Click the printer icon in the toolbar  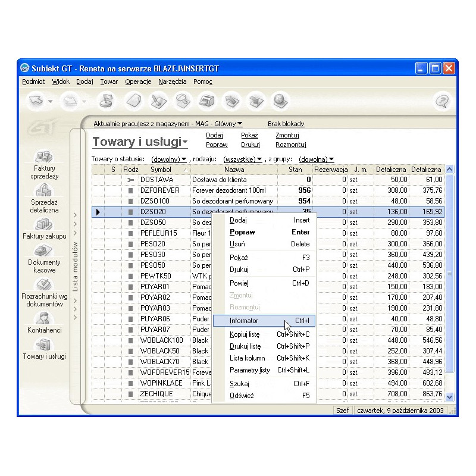pyautogui.click(x=206, y=102)
